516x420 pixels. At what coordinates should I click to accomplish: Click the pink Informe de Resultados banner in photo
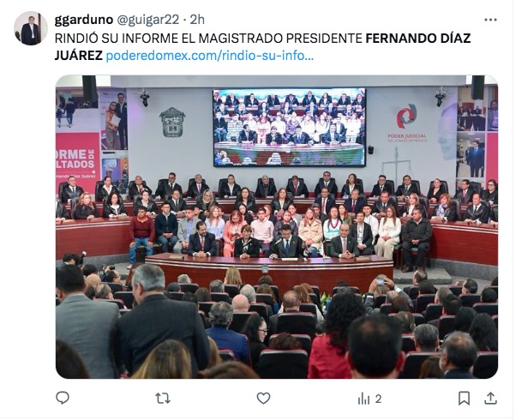coord(78,159)
